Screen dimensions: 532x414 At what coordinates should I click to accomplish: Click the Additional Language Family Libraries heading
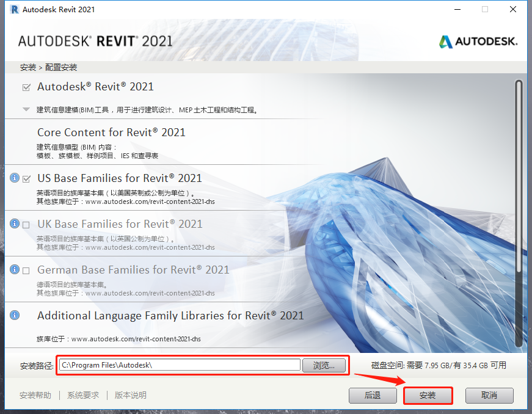click(170, 316)
